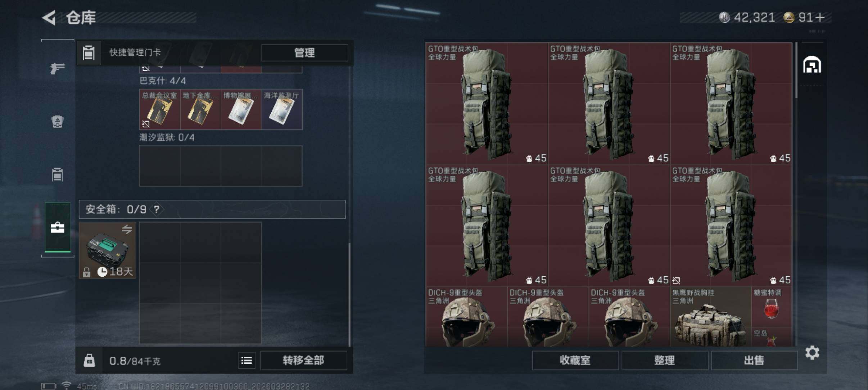
Task: Click the 出售 sell button
Action: click(x=754, y=360)
